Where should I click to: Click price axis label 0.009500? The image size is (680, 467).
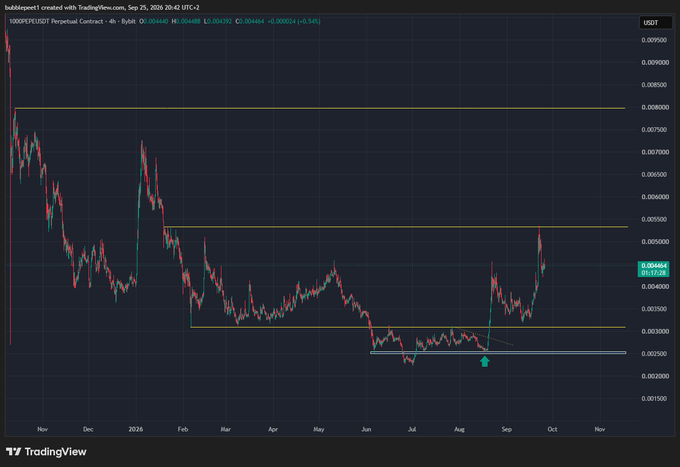pos(654,40)
